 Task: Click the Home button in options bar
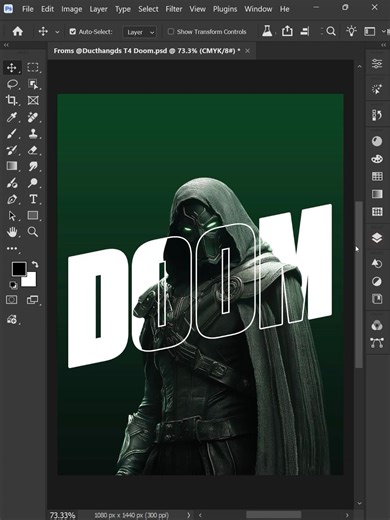(18, 32)
